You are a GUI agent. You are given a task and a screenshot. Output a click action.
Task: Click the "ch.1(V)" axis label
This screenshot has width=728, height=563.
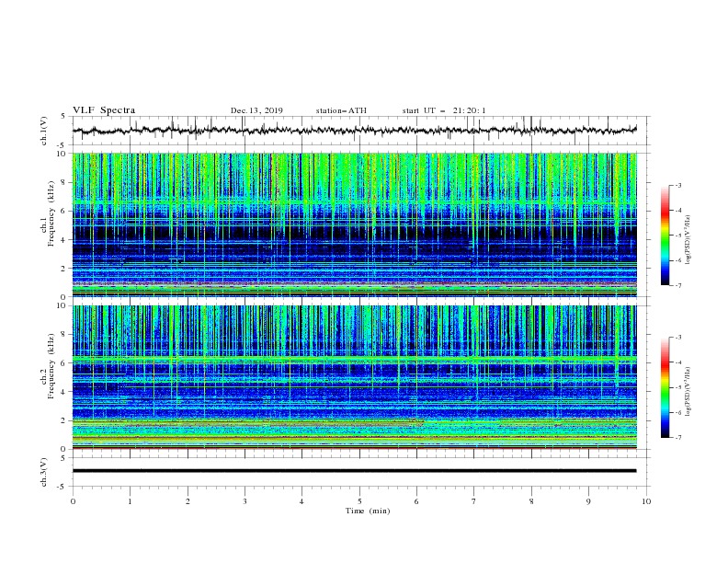pyautogui.click(x=44, y=131)
